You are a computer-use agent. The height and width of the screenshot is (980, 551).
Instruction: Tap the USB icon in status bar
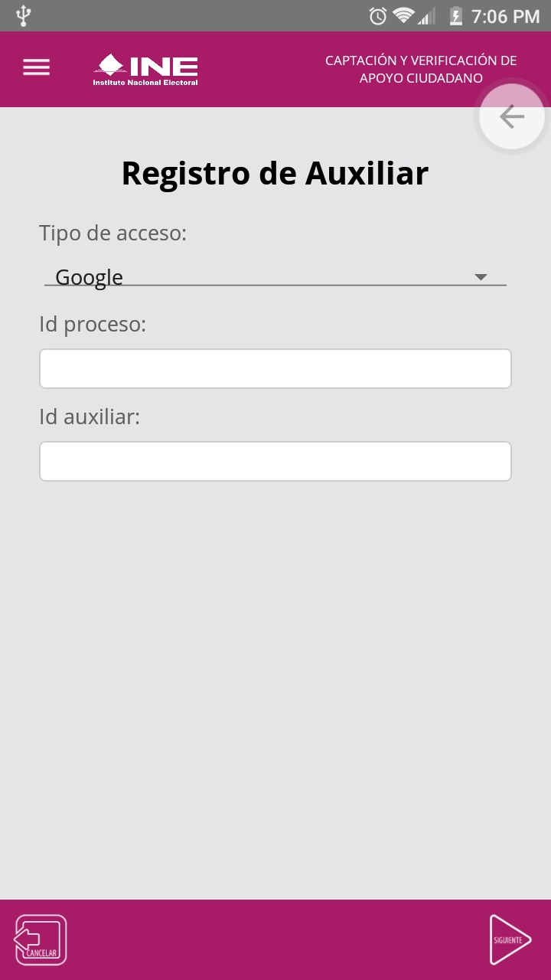(x=24, y=15)
